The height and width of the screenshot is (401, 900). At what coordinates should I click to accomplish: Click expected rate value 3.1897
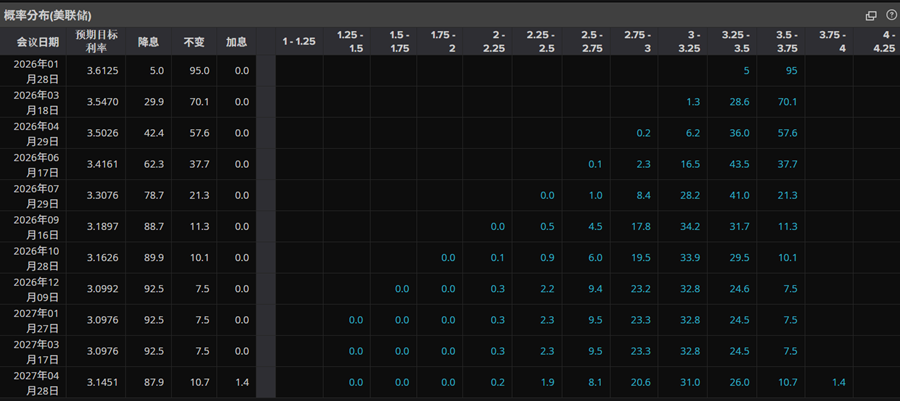pos(104,226)
